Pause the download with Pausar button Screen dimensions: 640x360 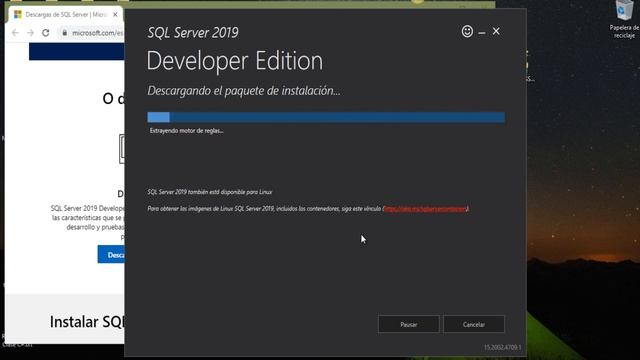tap(409, 324)
